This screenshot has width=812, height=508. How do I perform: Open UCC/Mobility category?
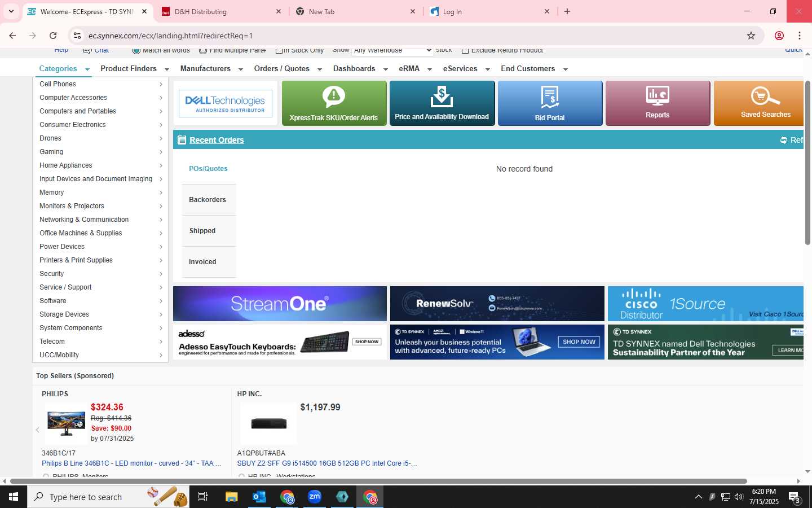click(100, 355)
